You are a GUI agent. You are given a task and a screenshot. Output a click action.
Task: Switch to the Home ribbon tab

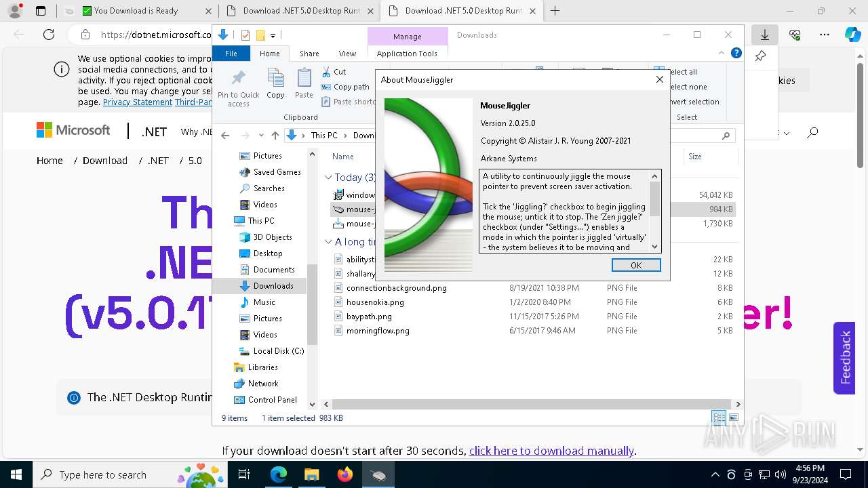269,54
